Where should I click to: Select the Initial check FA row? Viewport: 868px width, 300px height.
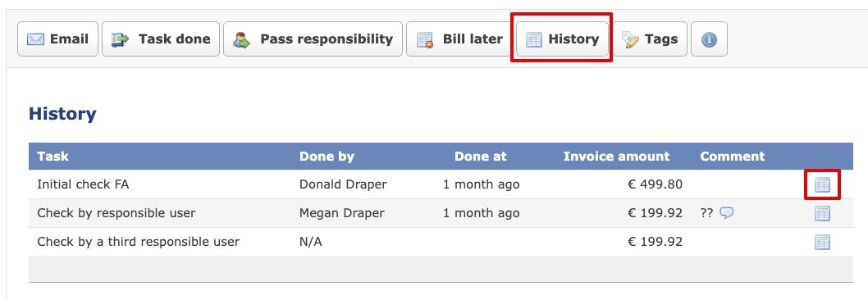click(441, 184)
